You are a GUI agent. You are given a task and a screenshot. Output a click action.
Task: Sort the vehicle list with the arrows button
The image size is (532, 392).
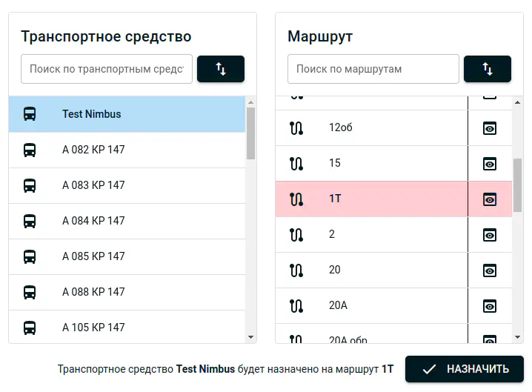[220, 69]
